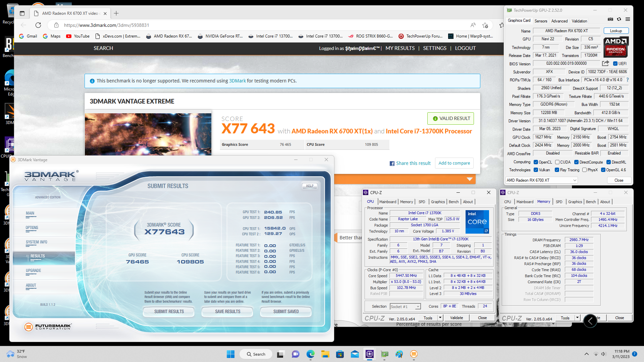Click the AMD Radeon logo in GPU-Z

[616, 47]
